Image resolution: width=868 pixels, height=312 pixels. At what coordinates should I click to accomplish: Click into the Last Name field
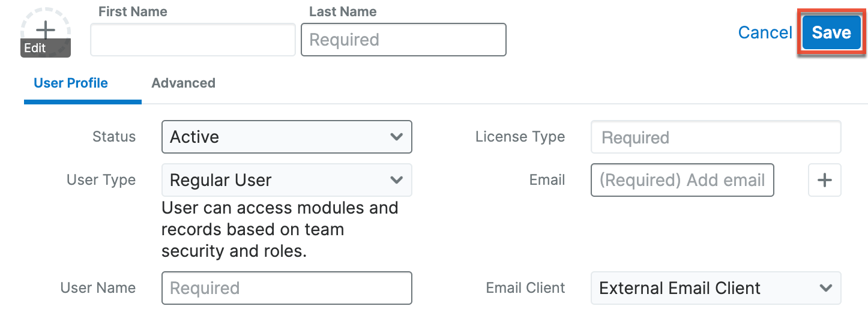[x=403, y=40]
